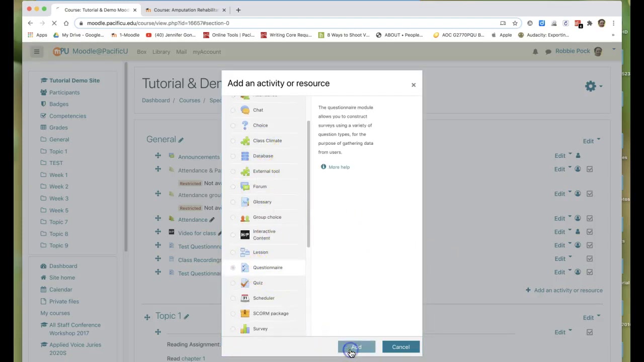This screenshot has width=644, height=362.
Task: Open the myAccount menu item
Action: click(x=207, y=52)
